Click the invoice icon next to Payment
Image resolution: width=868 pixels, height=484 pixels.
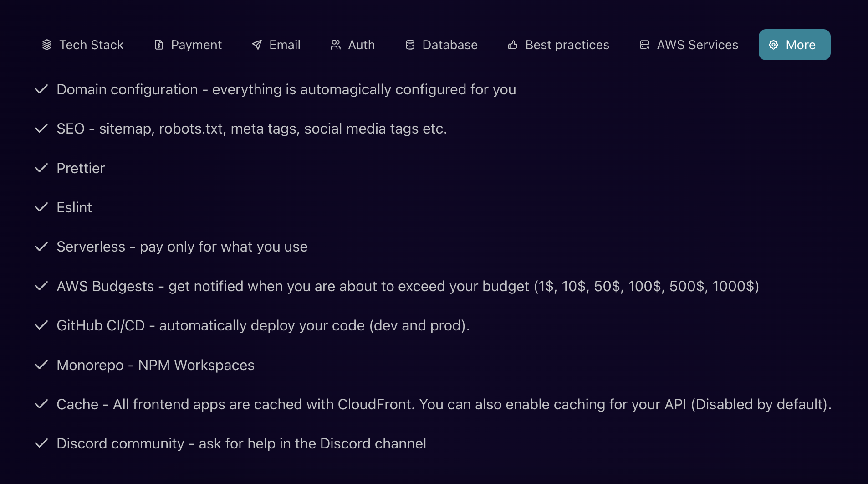pyautogui.click(x=159, y=45)
